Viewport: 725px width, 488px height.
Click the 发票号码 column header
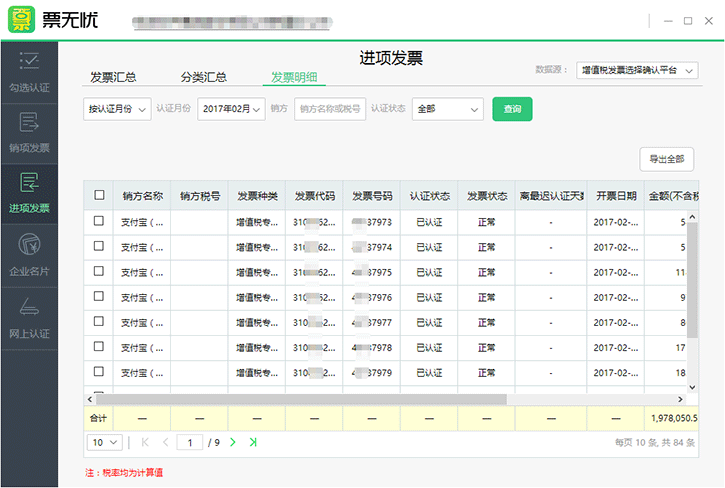click(372, 196)
